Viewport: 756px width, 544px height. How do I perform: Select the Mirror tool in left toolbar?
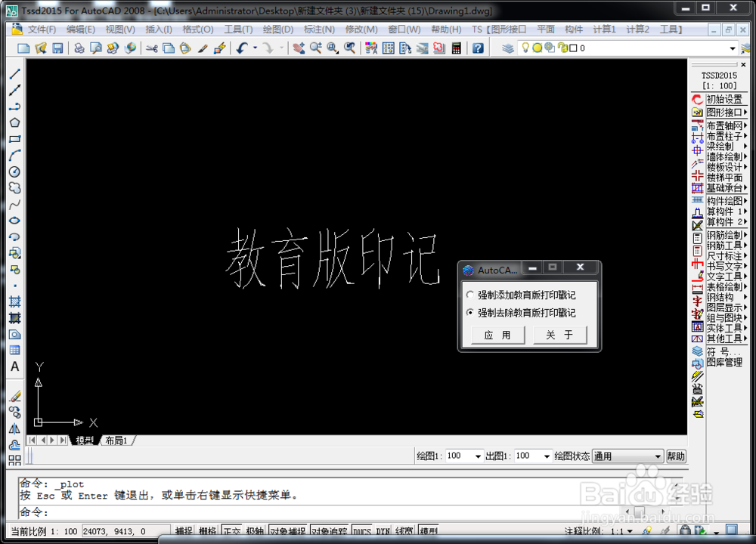[x=15, y=428]
